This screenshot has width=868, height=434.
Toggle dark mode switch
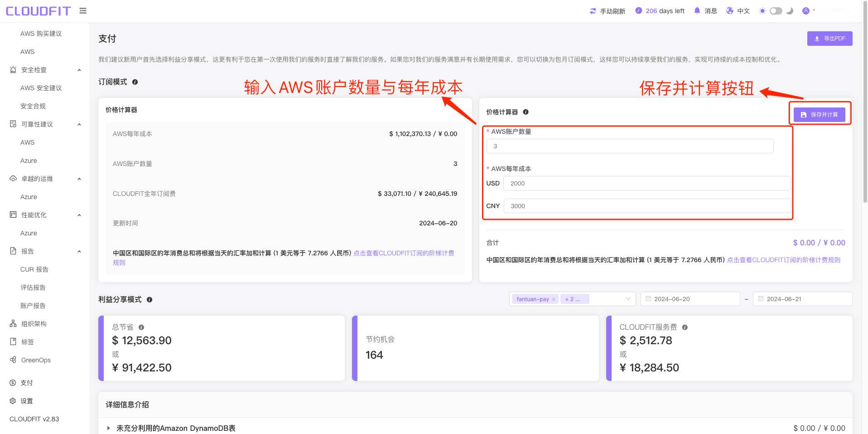tap(776, 11)
